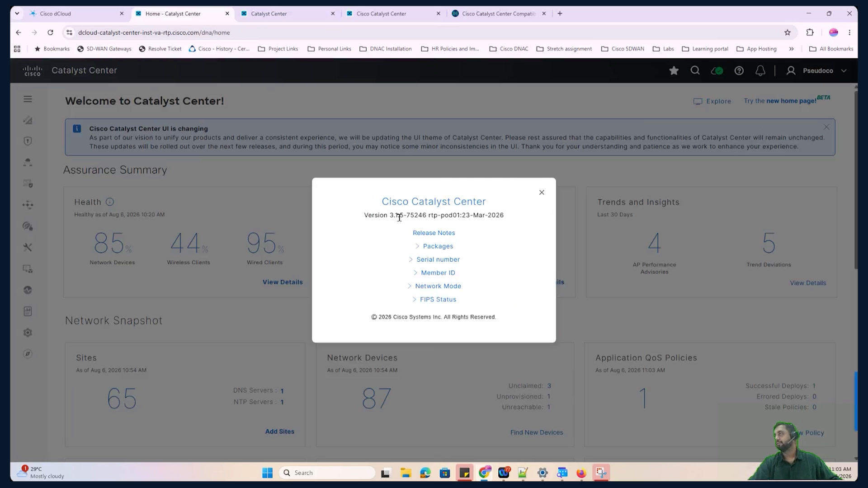Open the Cisco SDWAN bookmark folder

click(x=623, y=49)
